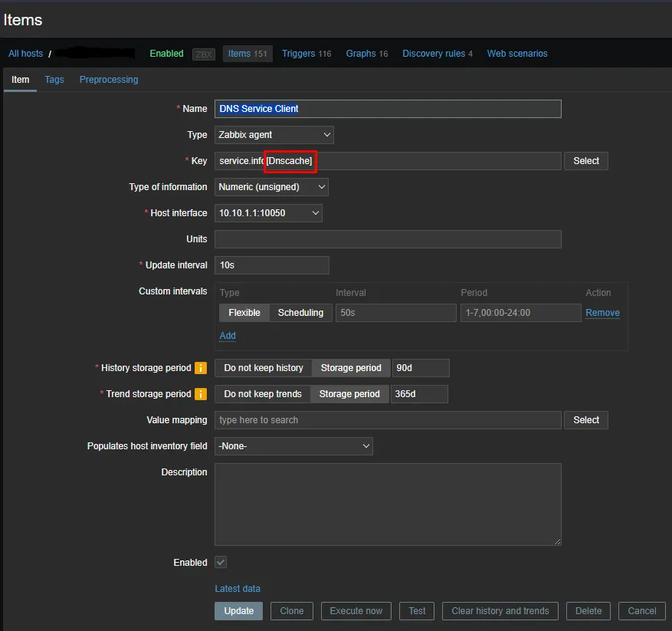Open the Type dropdown showing Zabbix agent
The height and width of the screenshot is (631, 672).
(x=274, y=135)
